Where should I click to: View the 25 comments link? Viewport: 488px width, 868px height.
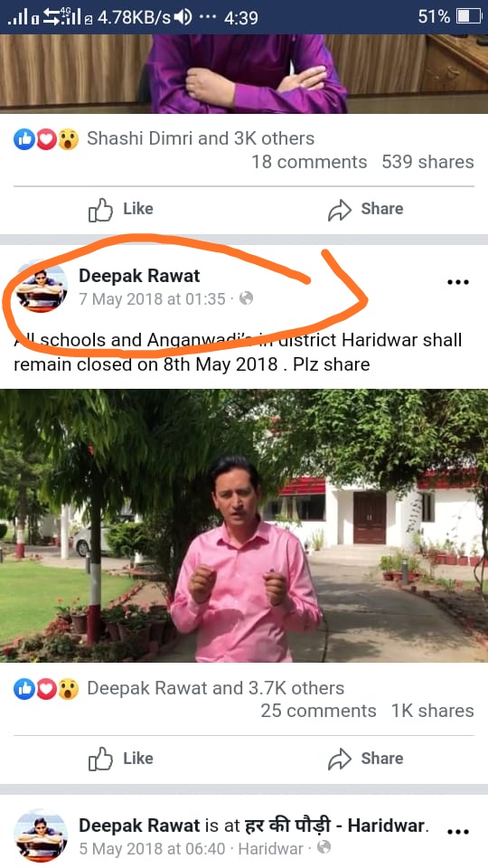click(318, 711)
